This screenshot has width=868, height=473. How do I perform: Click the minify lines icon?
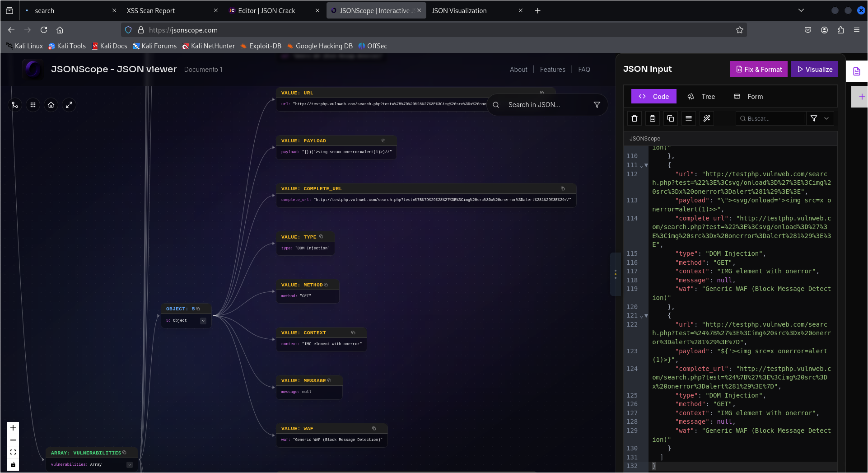tap(688, 118)
